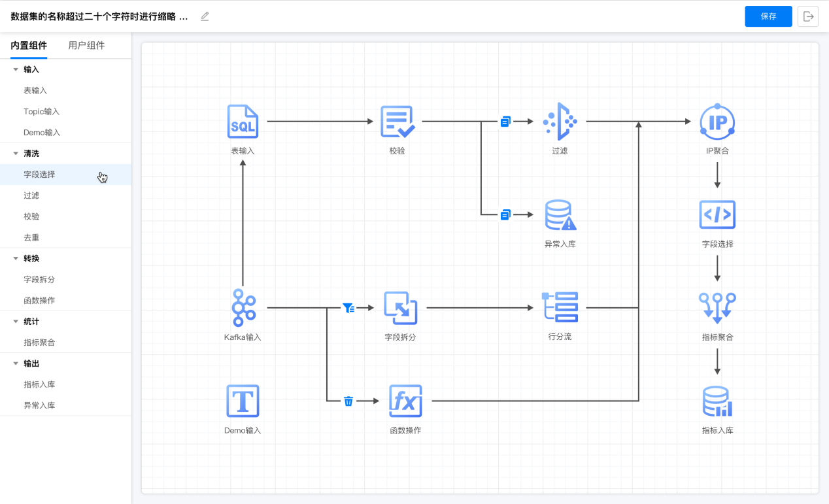Collapse the 转换 category arrow
The width and height of the screenshot is (829, 504).
pos(16,258)
